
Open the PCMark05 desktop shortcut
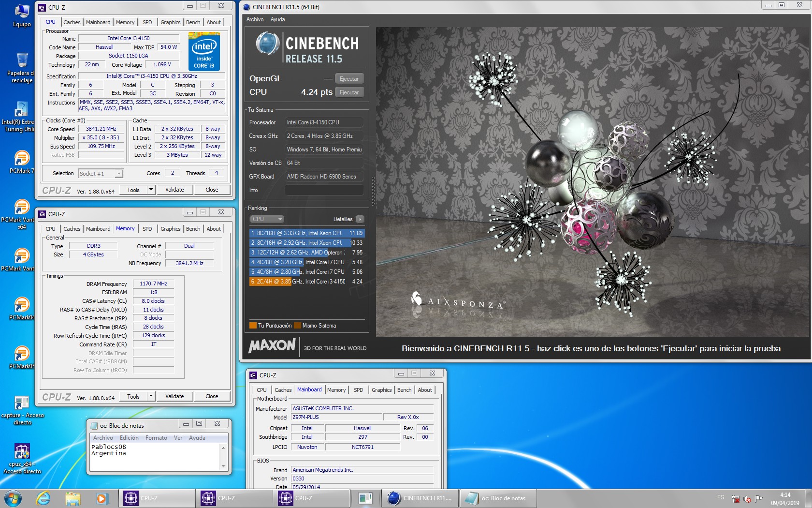click(22, 357)
